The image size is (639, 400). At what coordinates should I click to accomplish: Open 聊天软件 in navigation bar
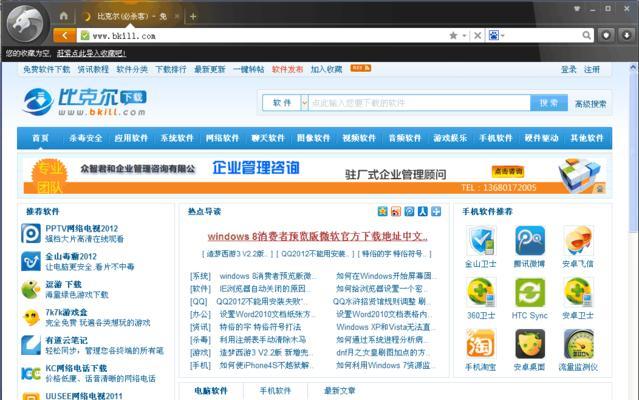268,138
